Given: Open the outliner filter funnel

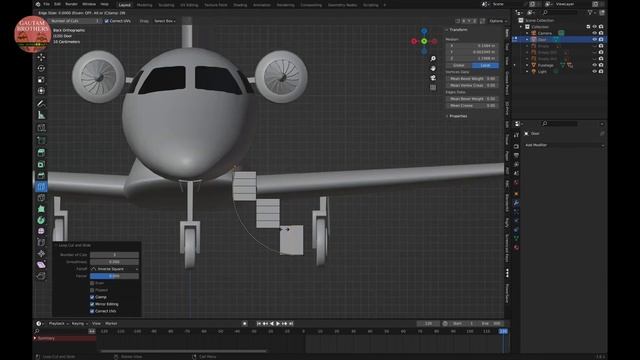Looking at the screenshot, I should [x=590, y=13].
